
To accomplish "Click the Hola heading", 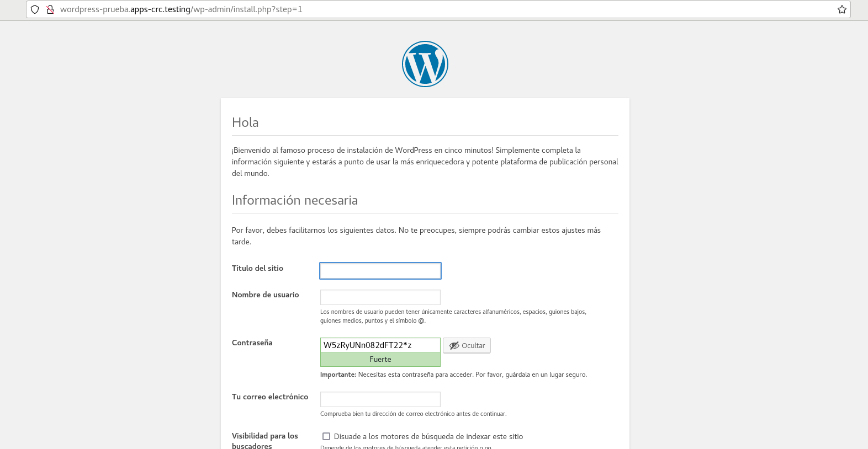I will pos(245,122).
